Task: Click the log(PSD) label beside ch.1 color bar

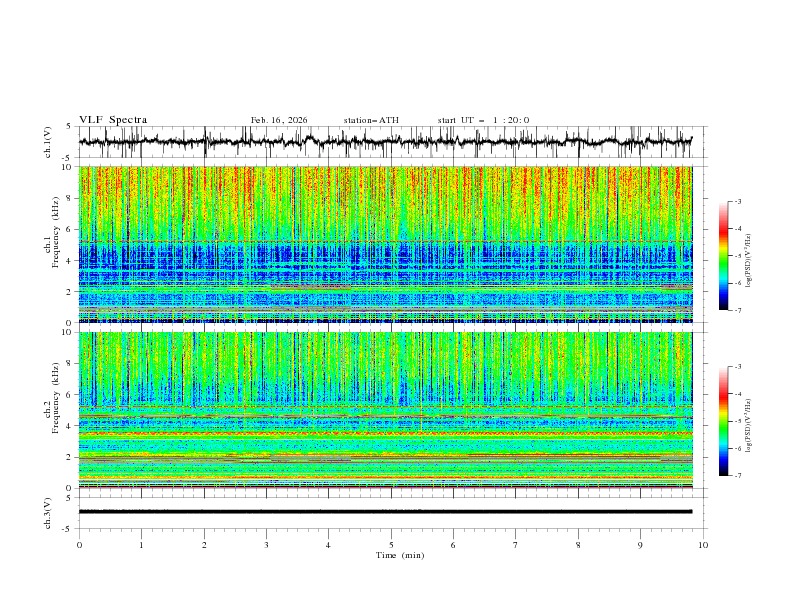Action: 749,261
